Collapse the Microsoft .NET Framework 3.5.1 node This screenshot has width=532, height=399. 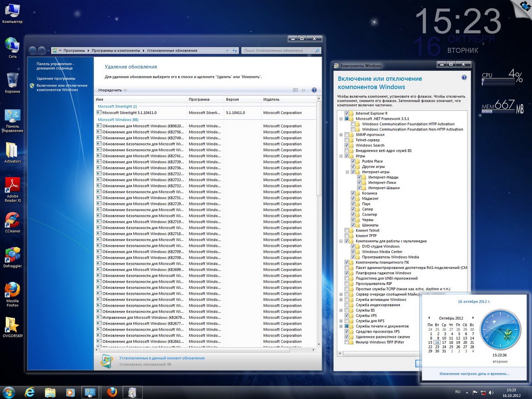[x=341, y=118]
